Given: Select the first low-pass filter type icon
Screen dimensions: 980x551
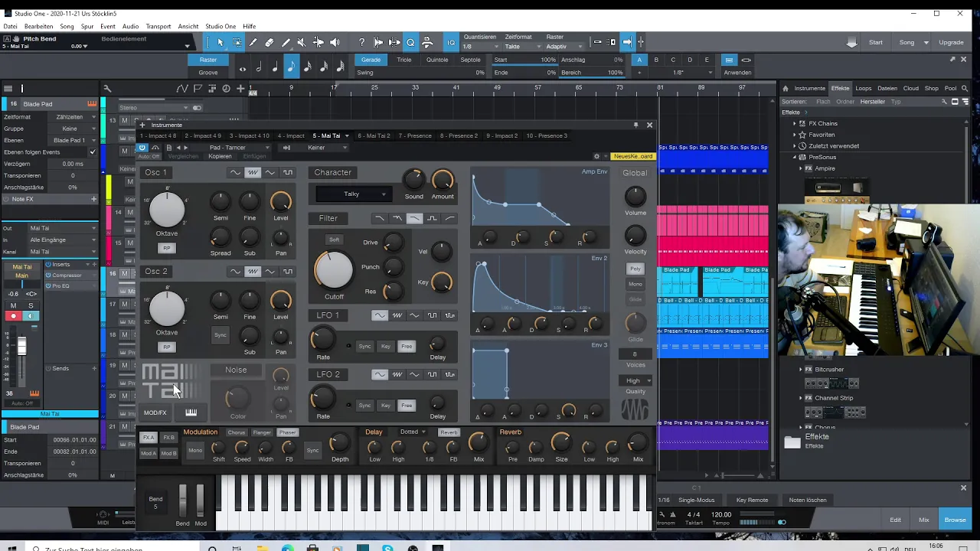Looking at the screenshot, I should pyautogui.click(x=379, y=219).
